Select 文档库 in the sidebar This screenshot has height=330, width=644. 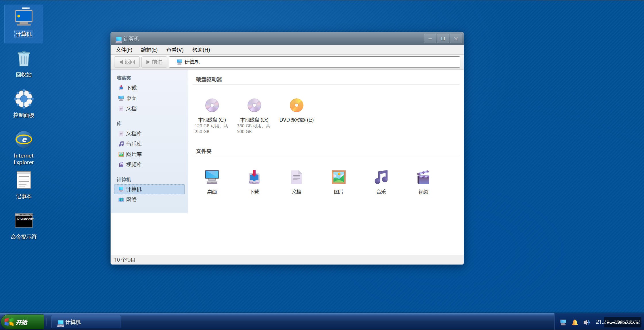pos(149,134)
